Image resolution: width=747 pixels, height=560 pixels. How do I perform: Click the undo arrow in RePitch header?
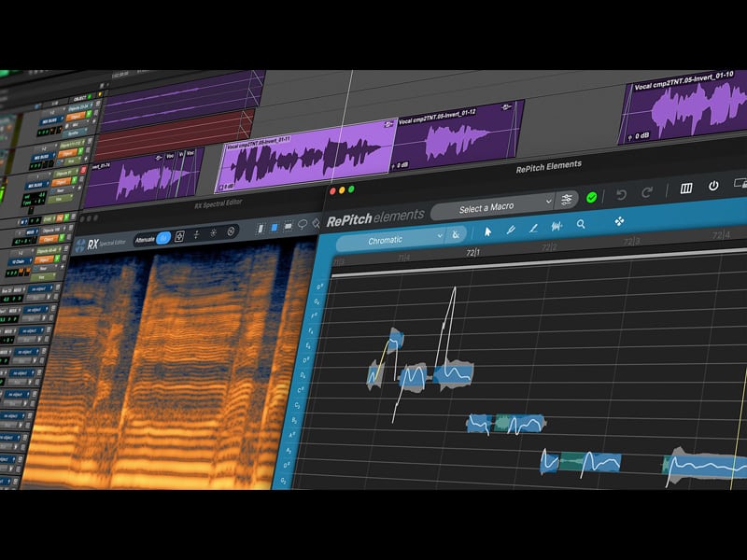(x=621, y=193)
